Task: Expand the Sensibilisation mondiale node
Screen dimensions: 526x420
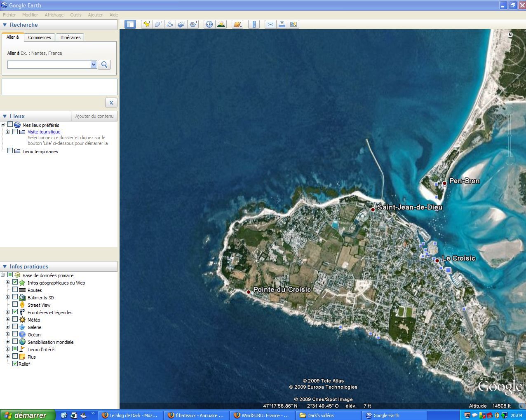Action: click(x=7, y=342)
